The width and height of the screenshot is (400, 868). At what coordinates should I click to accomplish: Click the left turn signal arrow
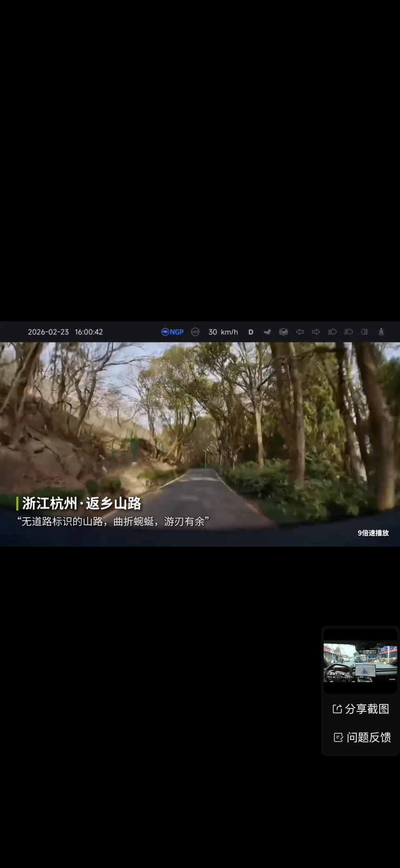coord(300,332)
